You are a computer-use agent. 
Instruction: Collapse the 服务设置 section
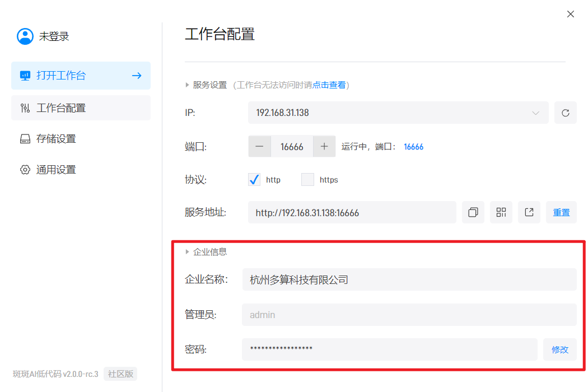coord(187,85)
